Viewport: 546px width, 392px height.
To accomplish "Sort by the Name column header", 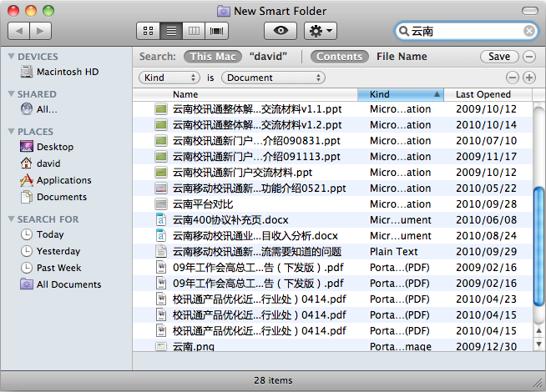I will tap(250, 94).
